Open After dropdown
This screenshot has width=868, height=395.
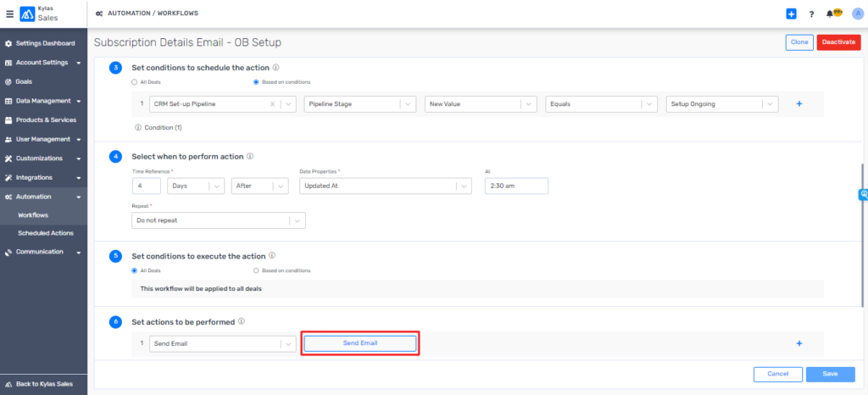coord(259,186)
